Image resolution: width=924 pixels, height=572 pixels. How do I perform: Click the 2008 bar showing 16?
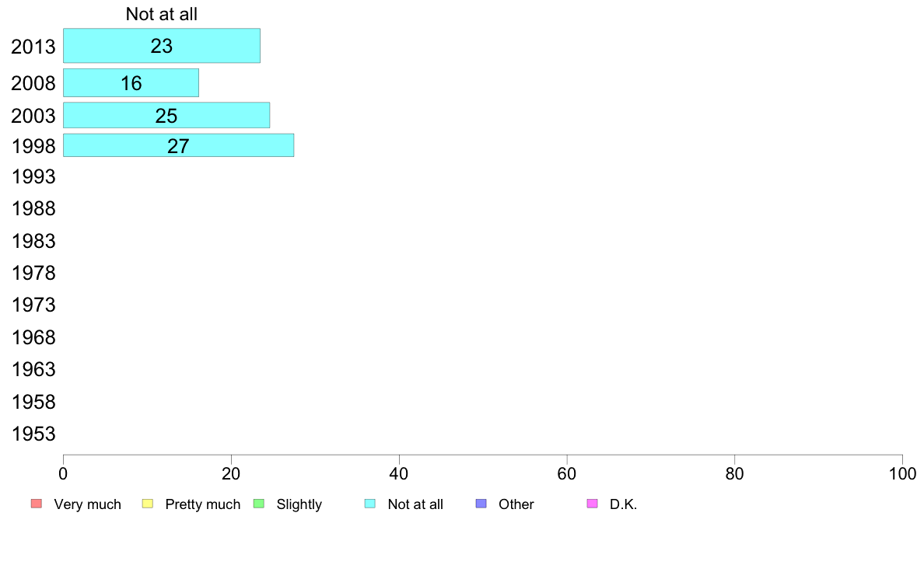coord(131,82)
